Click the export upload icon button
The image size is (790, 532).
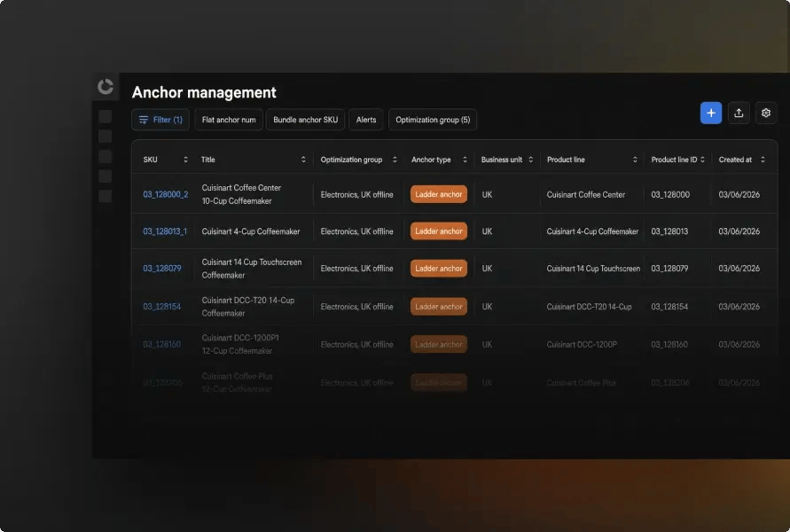(x=739, y=113)
